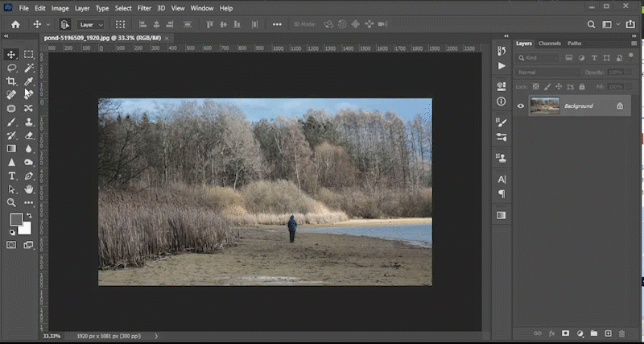Open the Layer/Group auto-select dropdown
Screen dimensions: 644x344
click(89, 24)
